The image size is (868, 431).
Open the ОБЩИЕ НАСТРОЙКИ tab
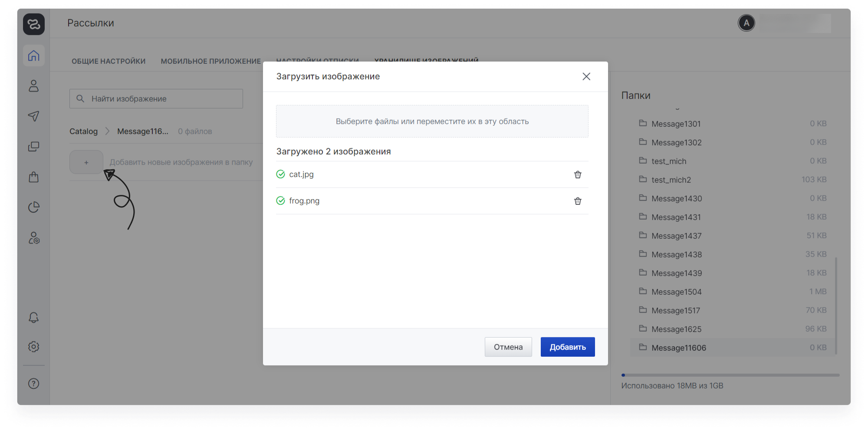point(108,61)
